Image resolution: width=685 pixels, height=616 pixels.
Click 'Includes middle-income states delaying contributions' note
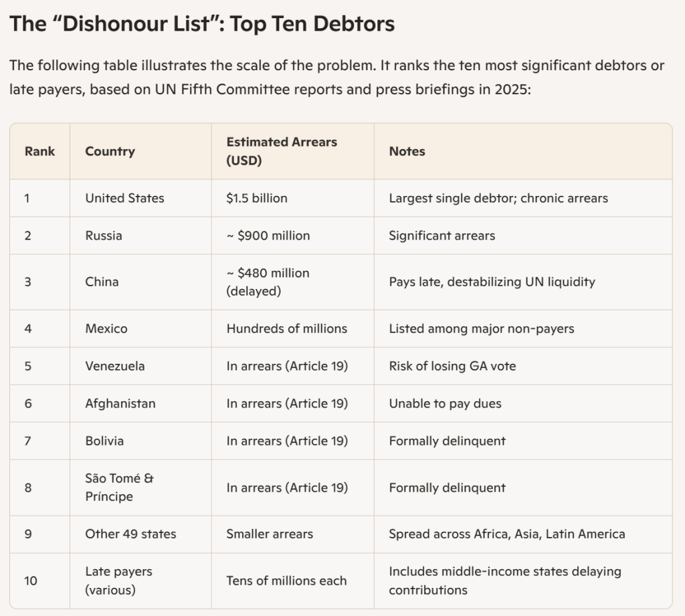click(x=505, y=581)
